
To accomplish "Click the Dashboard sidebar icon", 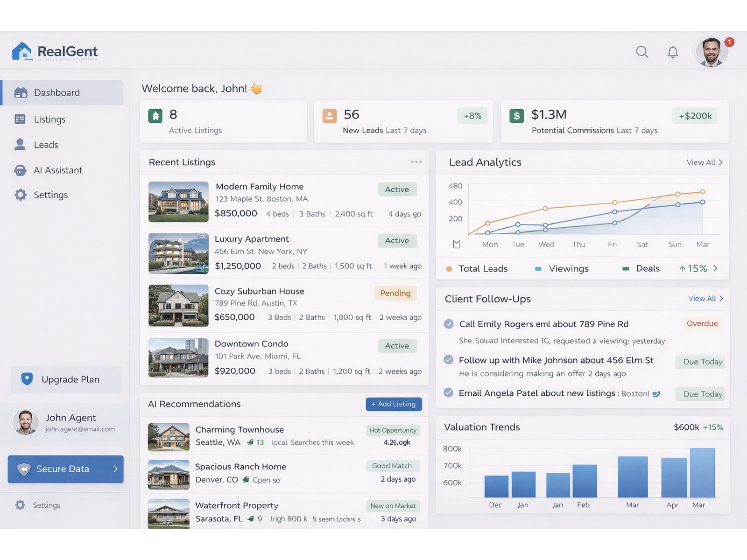I will point(21,92).
